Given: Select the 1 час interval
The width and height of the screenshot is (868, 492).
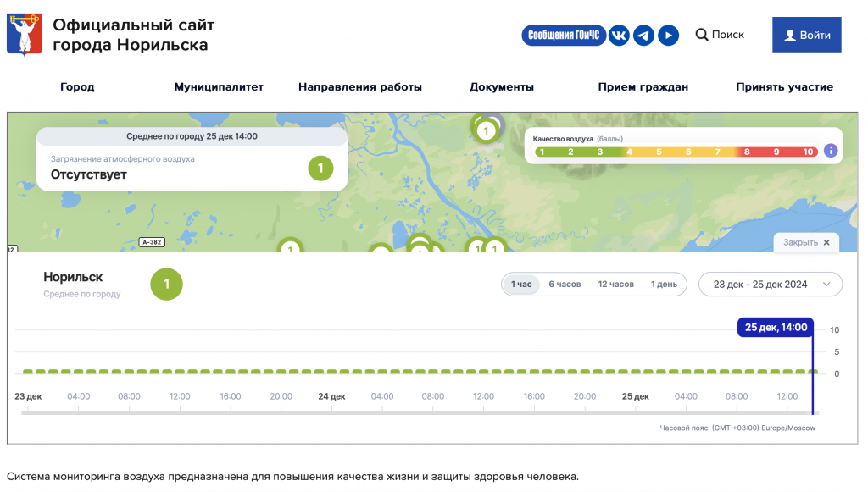Looking at the screenshot, I should coord(521,285).
